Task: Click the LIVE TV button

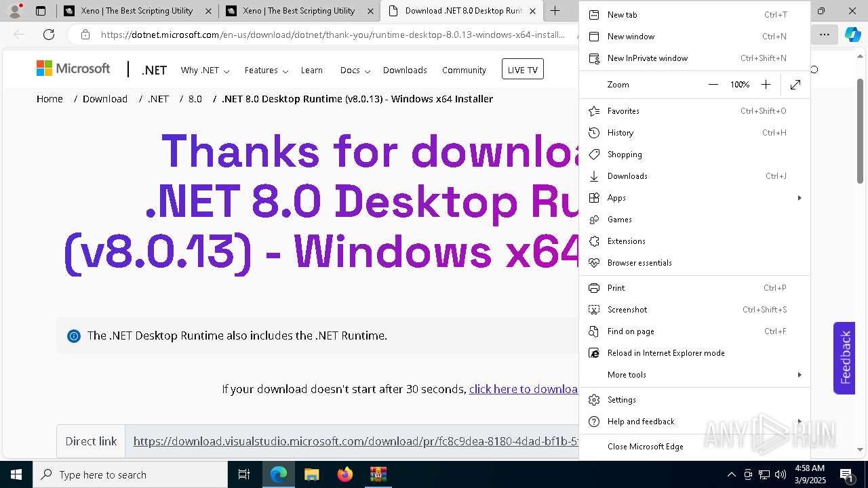Action: (523, 69)
